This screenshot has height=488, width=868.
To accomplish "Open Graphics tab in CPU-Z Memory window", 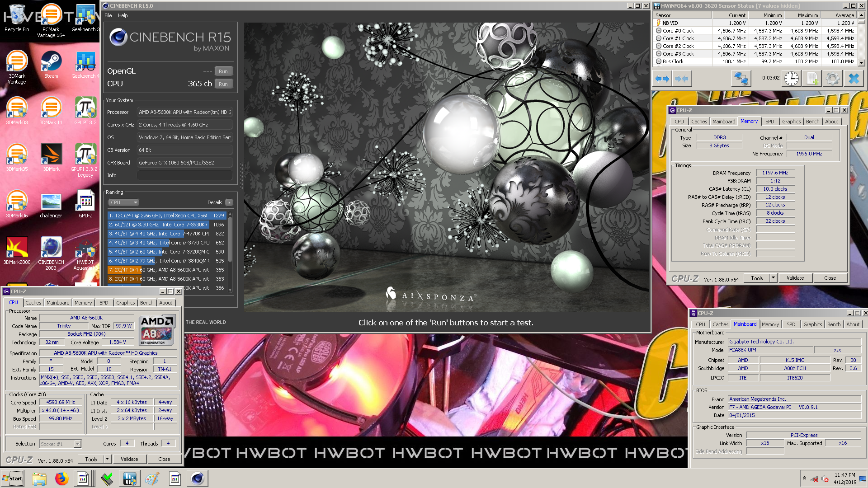I will [x=791, y=122].
